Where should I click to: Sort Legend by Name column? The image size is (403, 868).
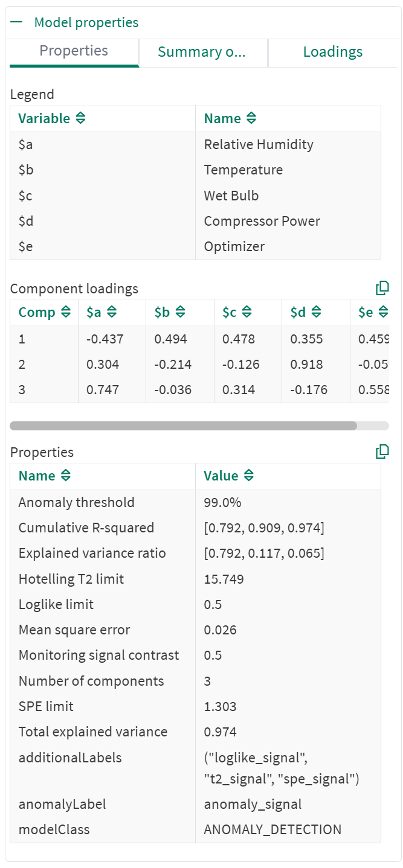(x=251, y=118)
